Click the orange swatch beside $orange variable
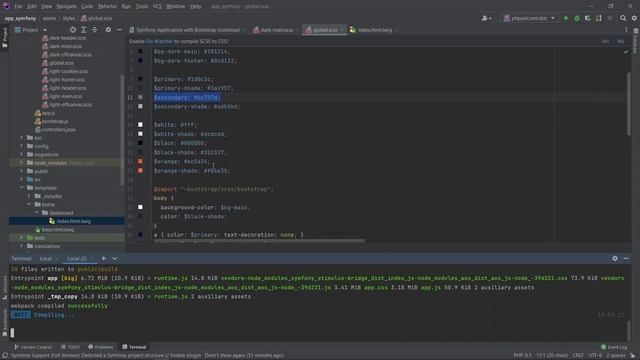Image resolution: width=640 pixels, height=360 pixels. click(x=140, y=162)
